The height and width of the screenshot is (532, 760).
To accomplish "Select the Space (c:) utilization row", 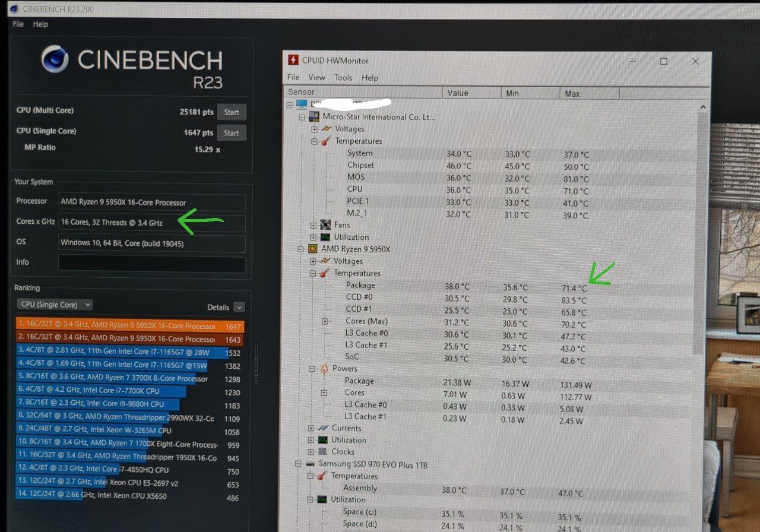I will (x=488, y=514).
